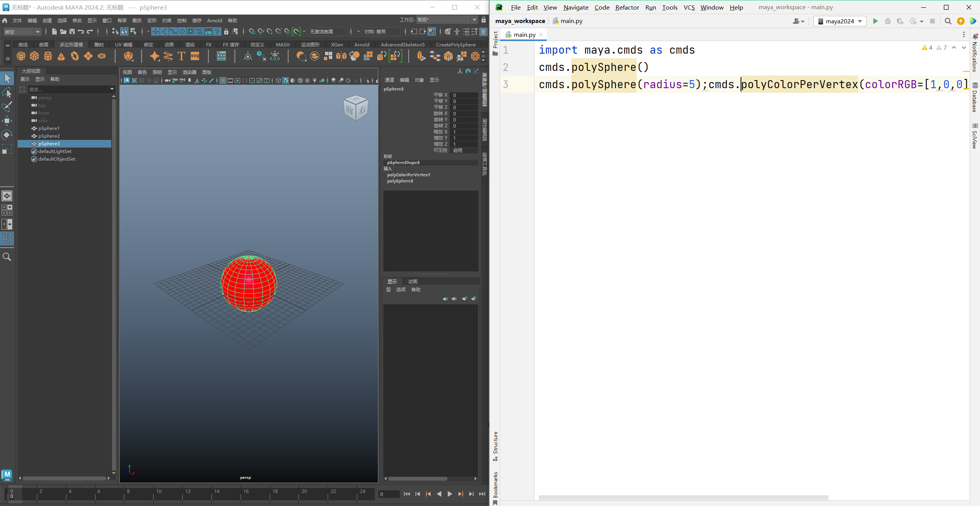Select the polygon torus shelf icon

(x=75, y=56)
